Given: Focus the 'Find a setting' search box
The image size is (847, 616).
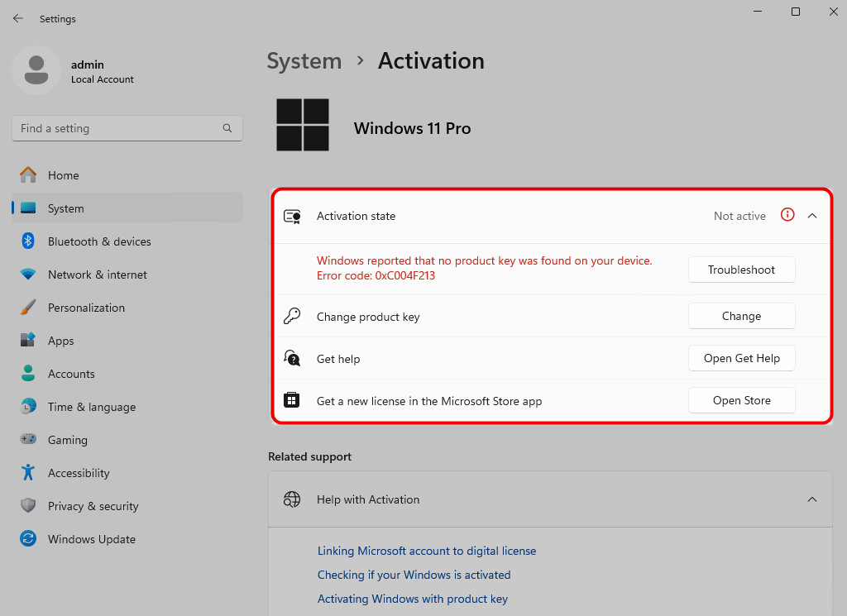Looking at the screenshot, I should coord(116,128).
